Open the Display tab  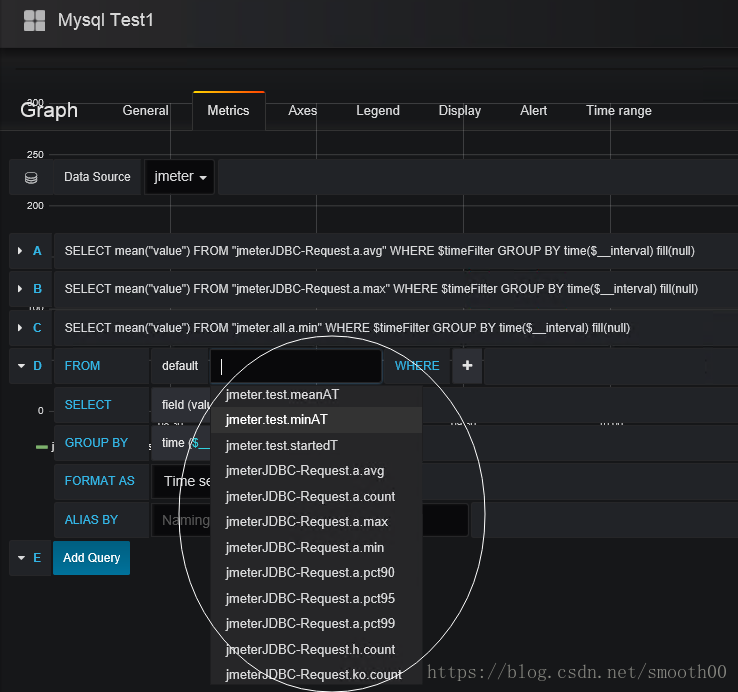pyautogui.click(x=459, y=111)
